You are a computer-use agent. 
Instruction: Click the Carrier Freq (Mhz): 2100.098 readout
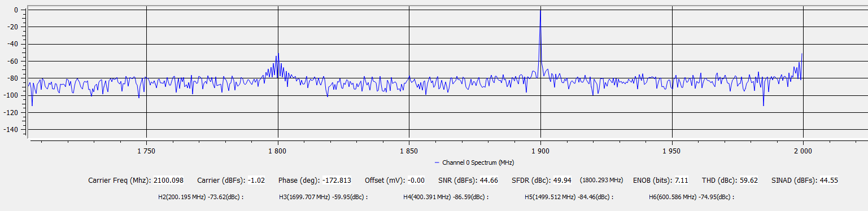tap(136, 181)
